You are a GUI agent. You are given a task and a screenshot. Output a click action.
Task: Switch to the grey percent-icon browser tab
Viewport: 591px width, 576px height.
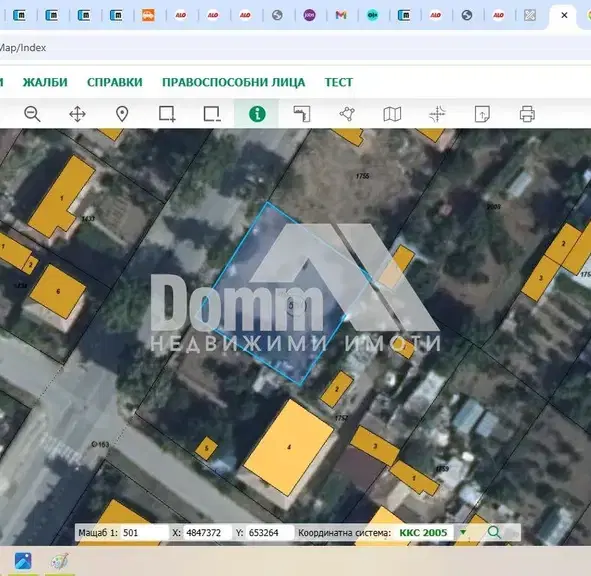530,15
